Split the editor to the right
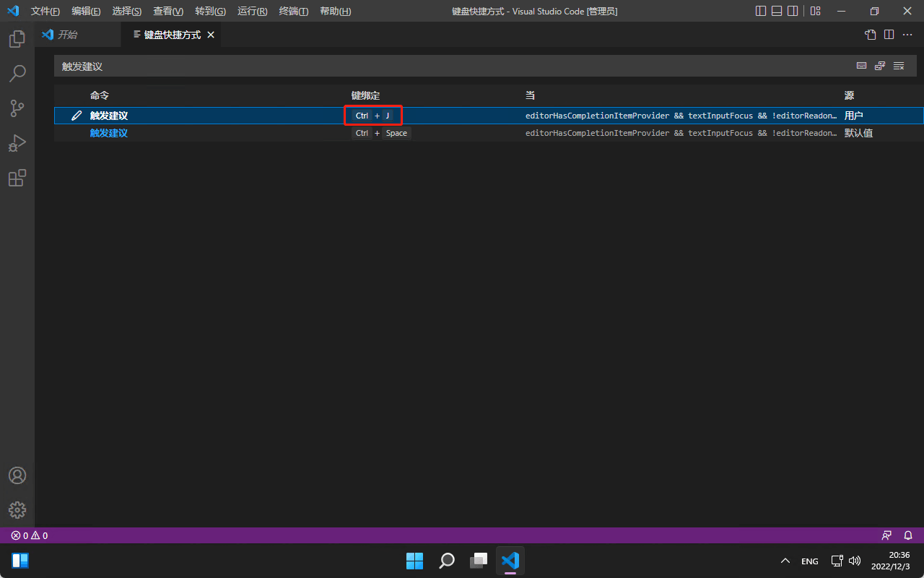This screenshot has width=924, height=578. [889, 35]
